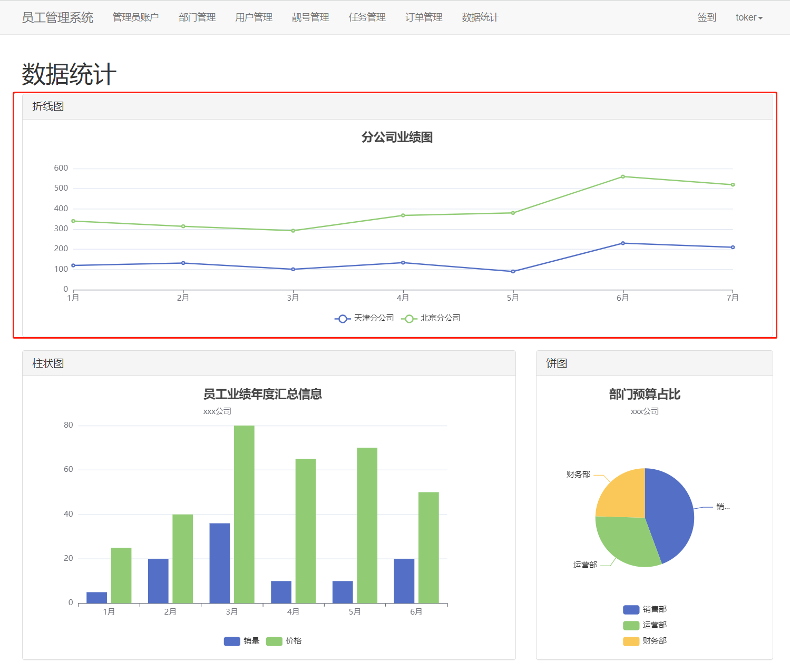Click the 员工业绩年度汇总信息 chart title

[x=263, y=394]
